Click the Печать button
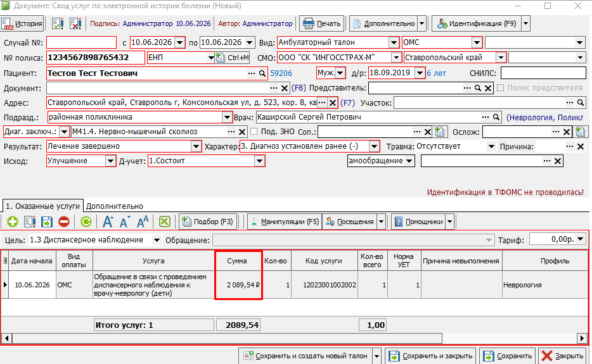This screenshot has width=592, height=364. [x=322, y=23]
